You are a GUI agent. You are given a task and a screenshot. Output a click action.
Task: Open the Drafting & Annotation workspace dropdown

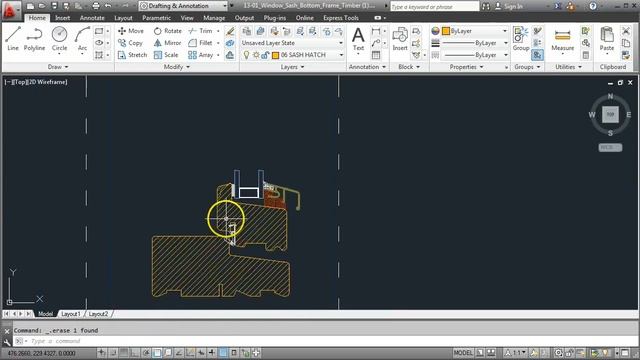tap(184, 6)
